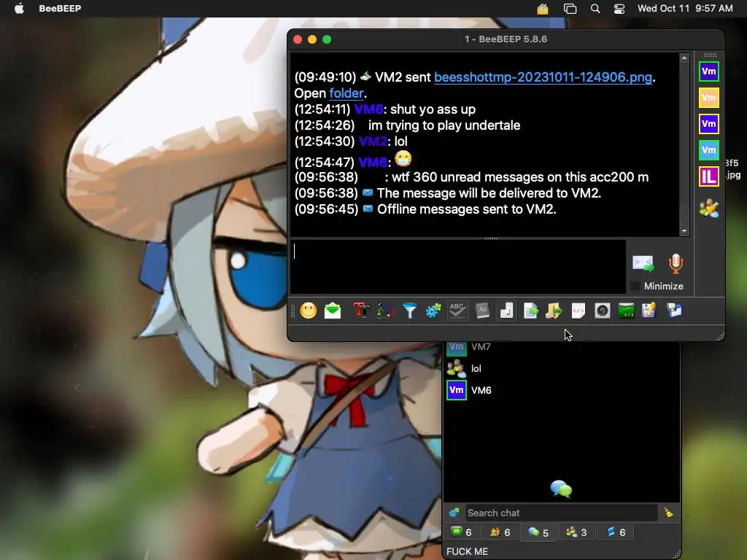Switch to the users tab showing 6
Image resolution: width=747 pixels, height=560 pixels.
click(x=500, y=532)
